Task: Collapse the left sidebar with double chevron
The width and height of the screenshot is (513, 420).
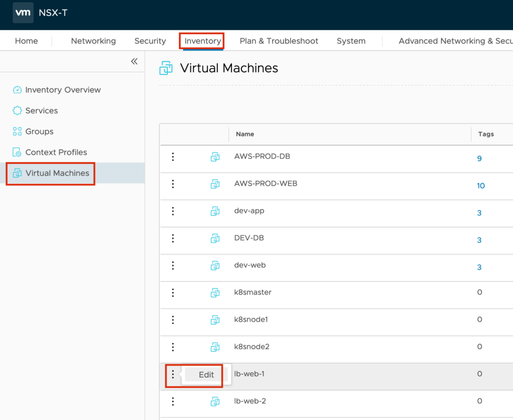Action: (x=134, y=61)
